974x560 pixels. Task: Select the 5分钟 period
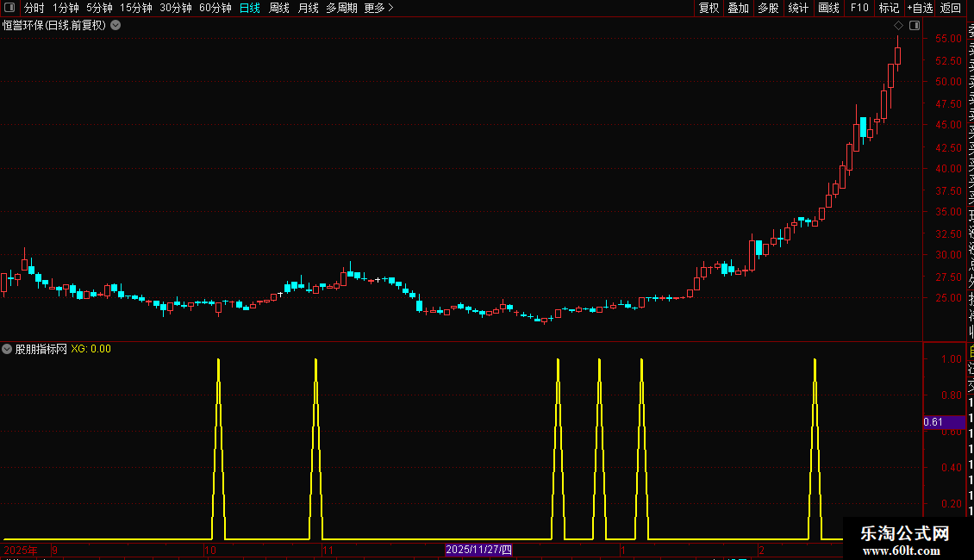99,8
